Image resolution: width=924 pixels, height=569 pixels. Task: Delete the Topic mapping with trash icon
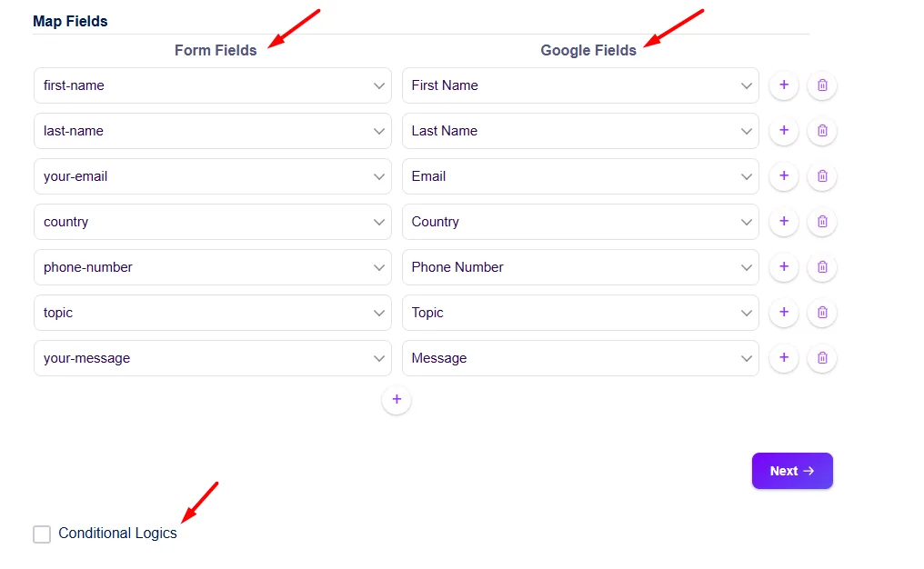(x=822, y=313)
